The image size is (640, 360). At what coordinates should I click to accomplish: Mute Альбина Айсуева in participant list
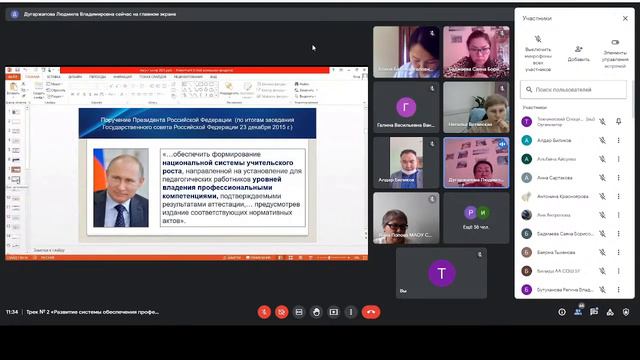point(602,159)
